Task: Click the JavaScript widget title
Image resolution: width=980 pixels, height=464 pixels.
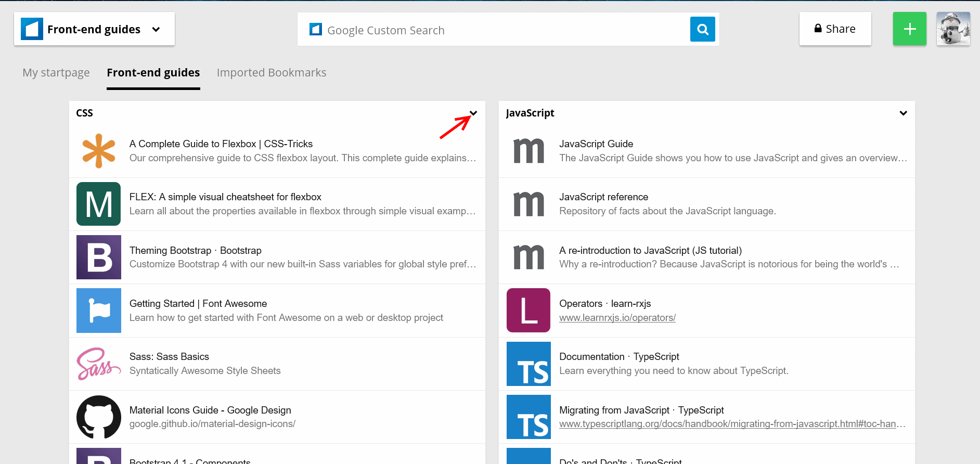Action: coord(530,113)
